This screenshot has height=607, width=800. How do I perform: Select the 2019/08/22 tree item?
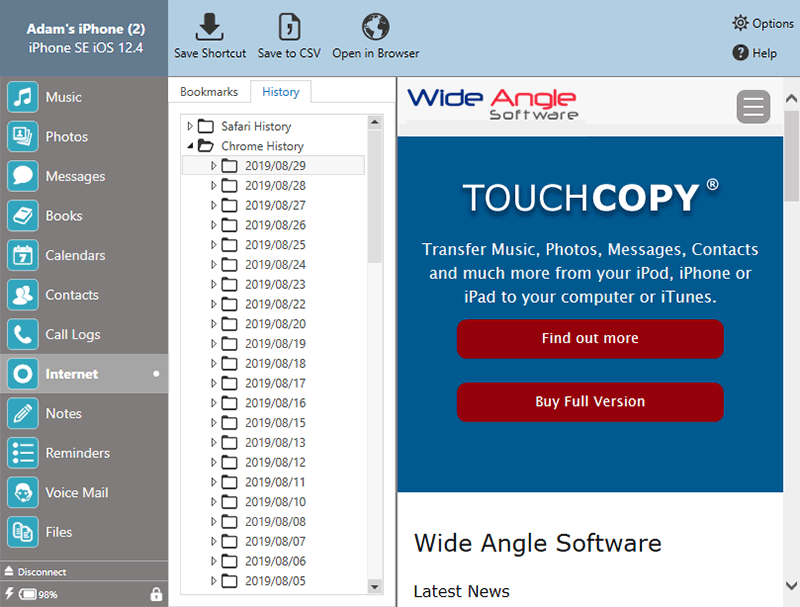(275, 304)
